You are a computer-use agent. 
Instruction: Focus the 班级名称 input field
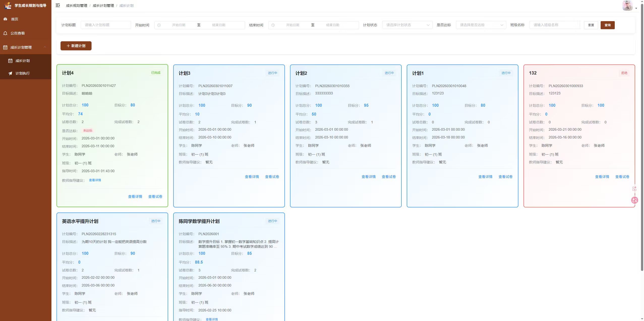point(554,25)
